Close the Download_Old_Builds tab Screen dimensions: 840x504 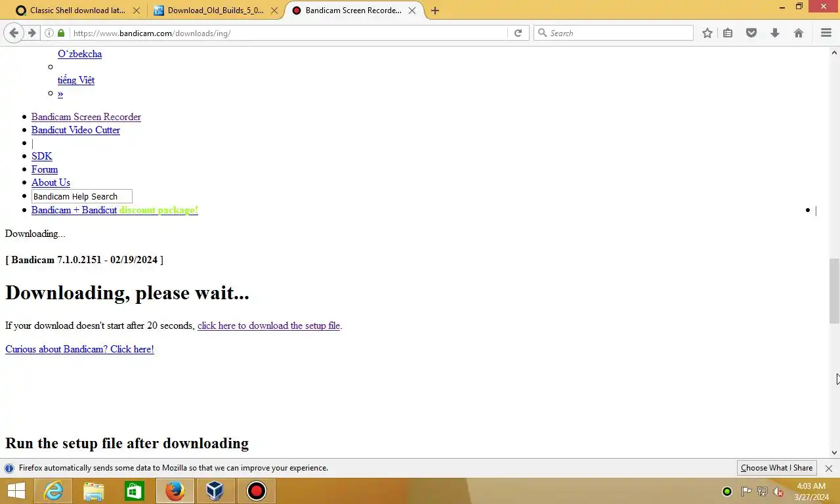(x=274, y=10)
